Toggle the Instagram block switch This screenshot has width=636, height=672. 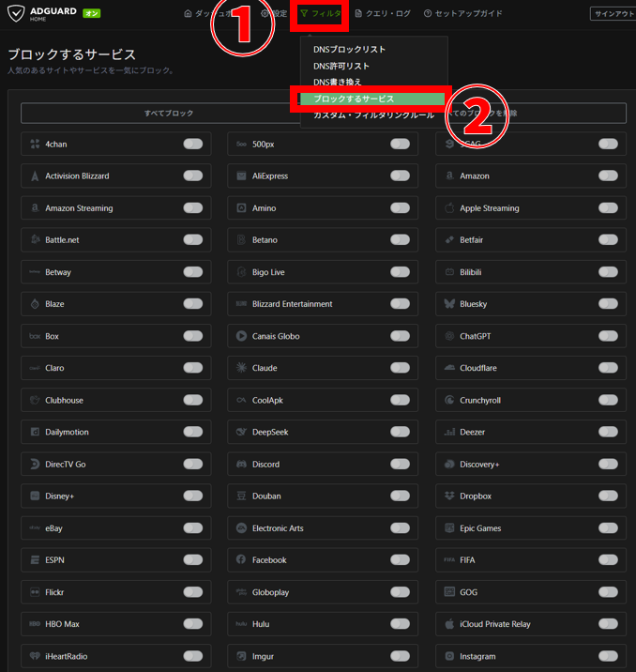(x=608, y=656)
